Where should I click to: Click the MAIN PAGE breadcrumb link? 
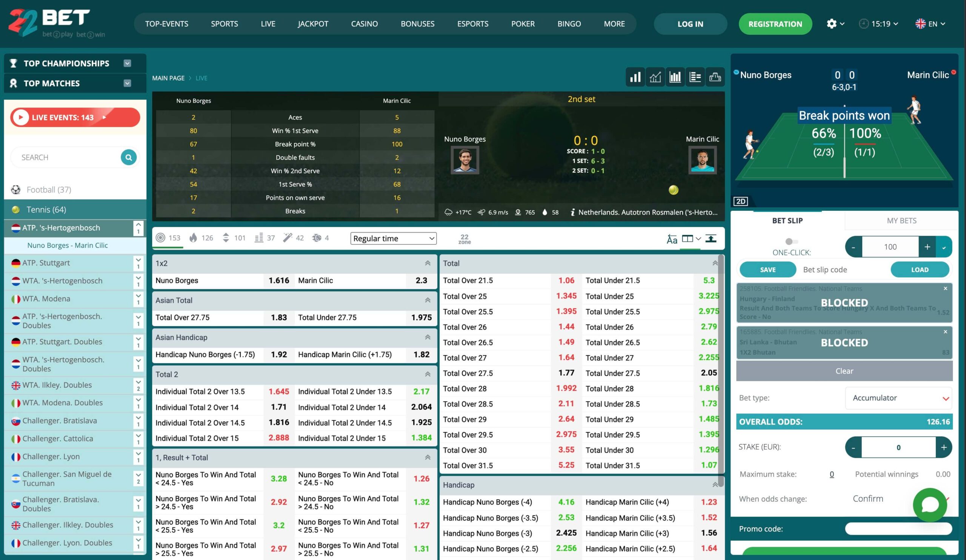(168, 78)
